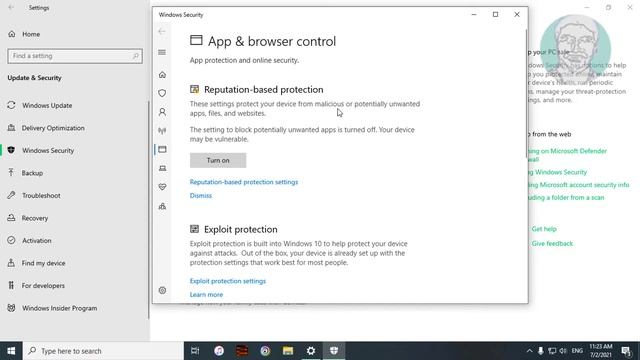The image size is (640, 360).
Task: Open the music app icon on taskbar
Action: tap(219, 351)
